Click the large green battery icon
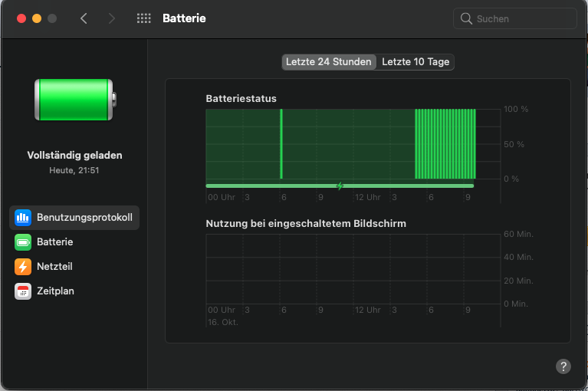Image resolution: width=588 pixels, height=391 pixels. 75,100
